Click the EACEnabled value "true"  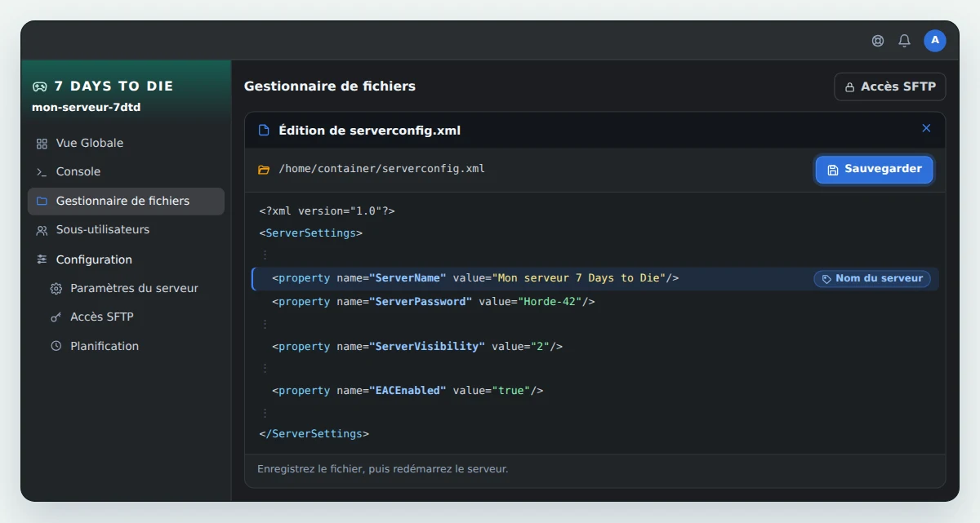[x=511, y=391]
